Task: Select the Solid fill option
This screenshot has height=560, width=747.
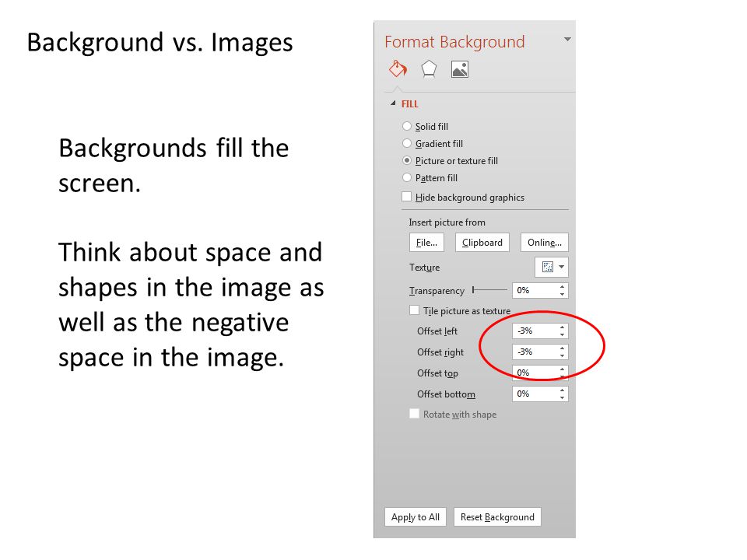Action: (x=406, y=126)
